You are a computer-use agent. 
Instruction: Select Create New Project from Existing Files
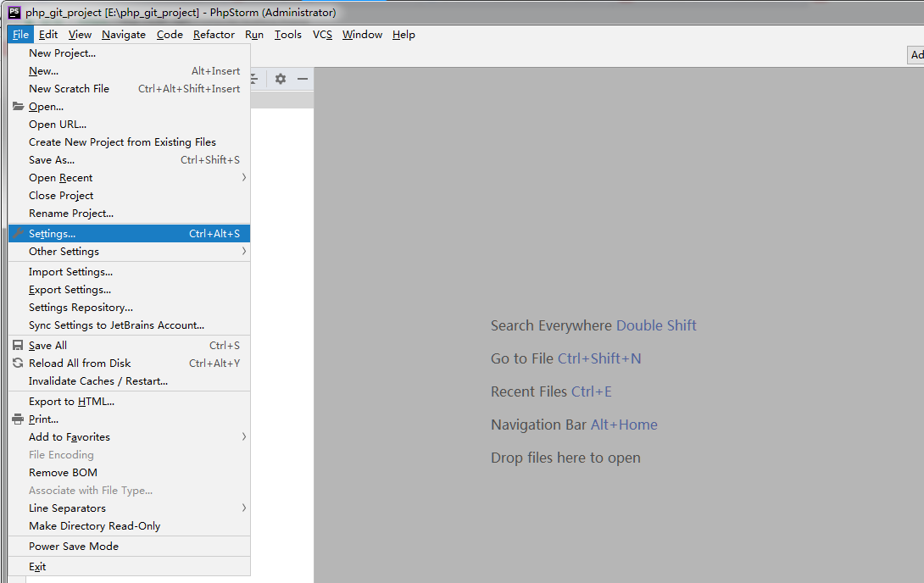tap(129, 142)
